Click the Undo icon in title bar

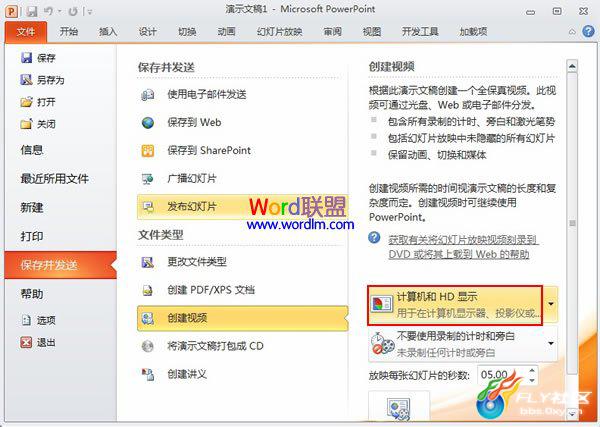coord(48,11)
